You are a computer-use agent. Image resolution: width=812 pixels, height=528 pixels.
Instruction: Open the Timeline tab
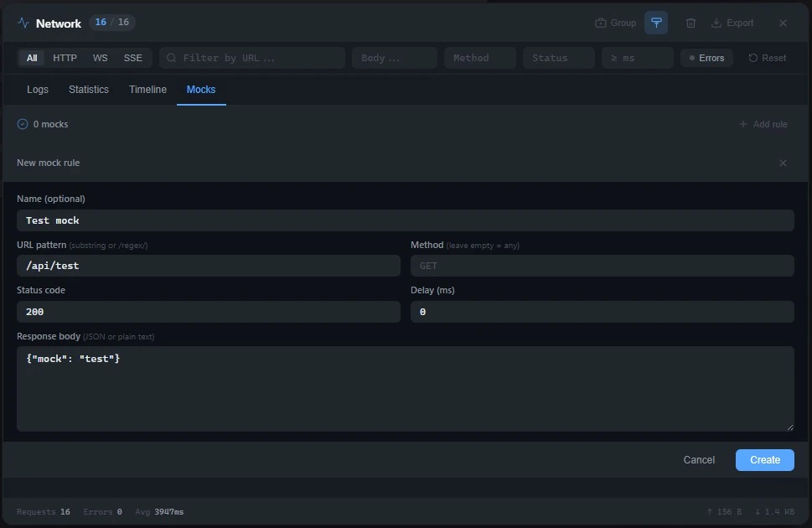pos(147,90)
